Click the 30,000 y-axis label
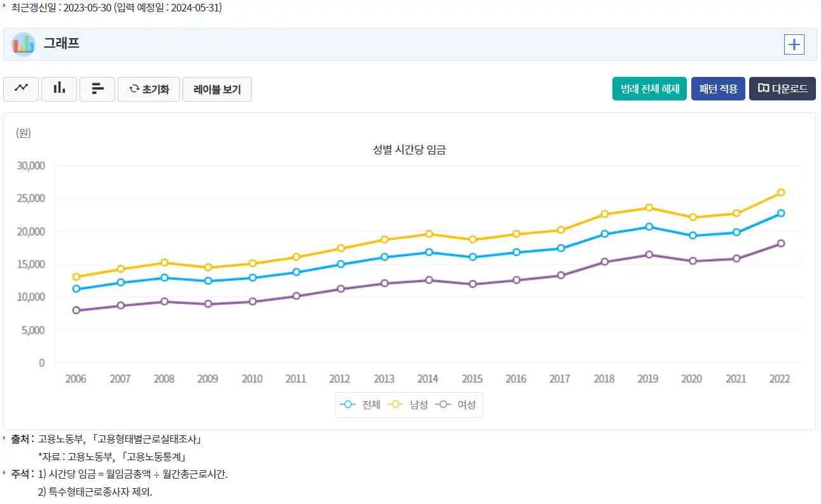This screenshot has height=504, width=821. pyautogui.click(x=31, y=166)
